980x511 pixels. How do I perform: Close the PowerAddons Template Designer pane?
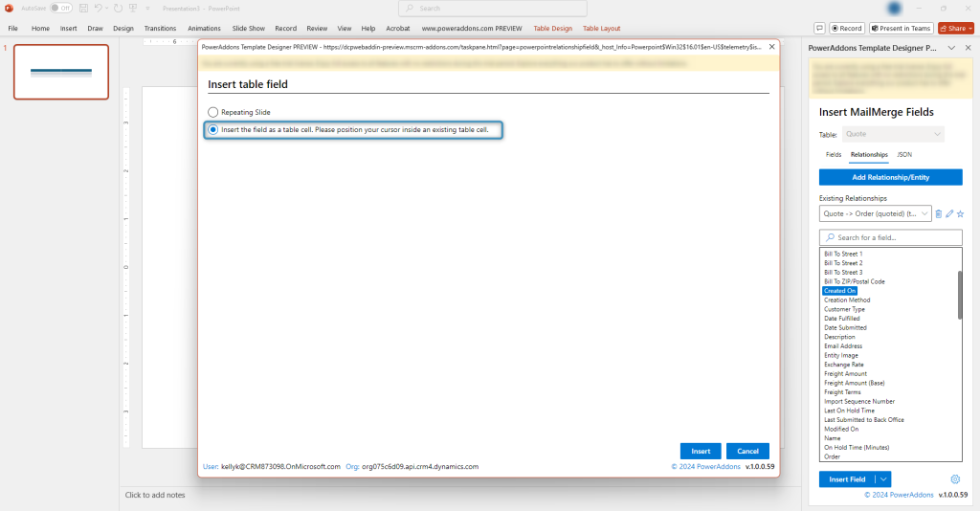tap(969, 48)
